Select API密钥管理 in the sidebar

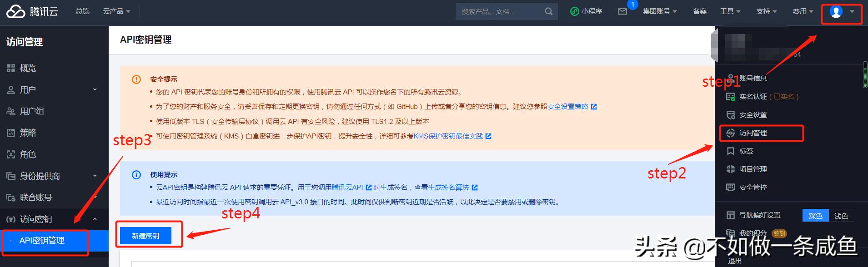[x=54, y=241]
